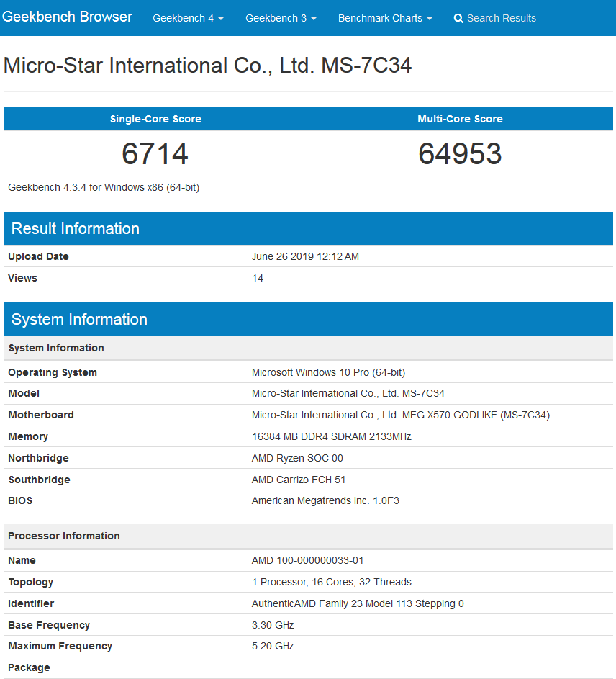Click the Upload Date value
The height and width of the screenshot is (679, 616).
click(304, 256)
